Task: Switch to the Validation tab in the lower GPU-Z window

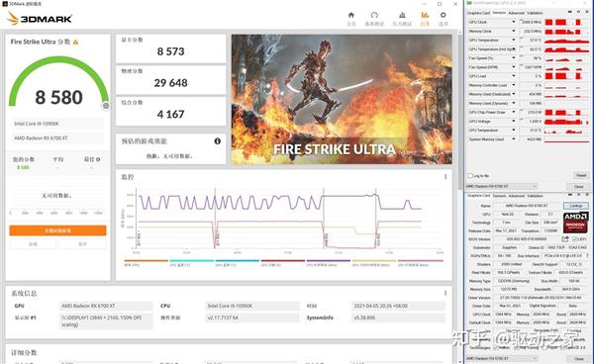Action: (535, 196)
